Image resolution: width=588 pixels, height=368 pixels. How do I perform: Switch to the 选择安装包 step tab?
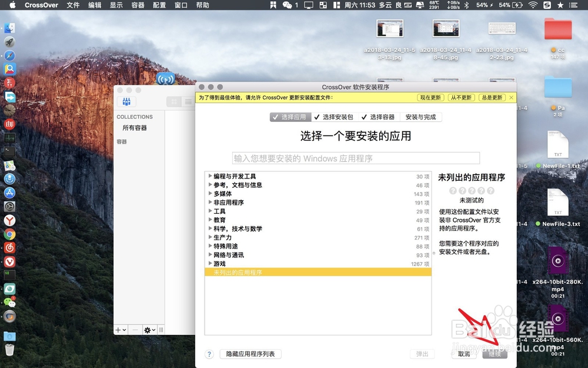(x=335, y=117)
